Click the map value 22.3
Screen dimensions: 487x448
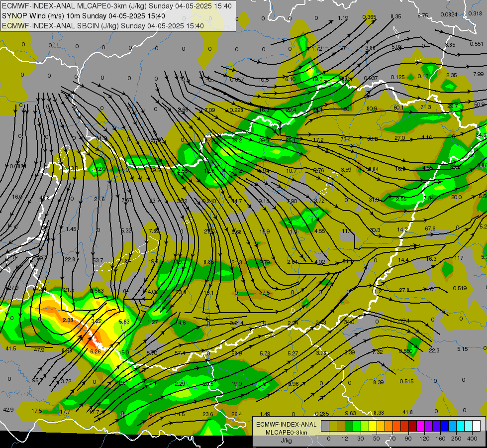pos(434,350)
